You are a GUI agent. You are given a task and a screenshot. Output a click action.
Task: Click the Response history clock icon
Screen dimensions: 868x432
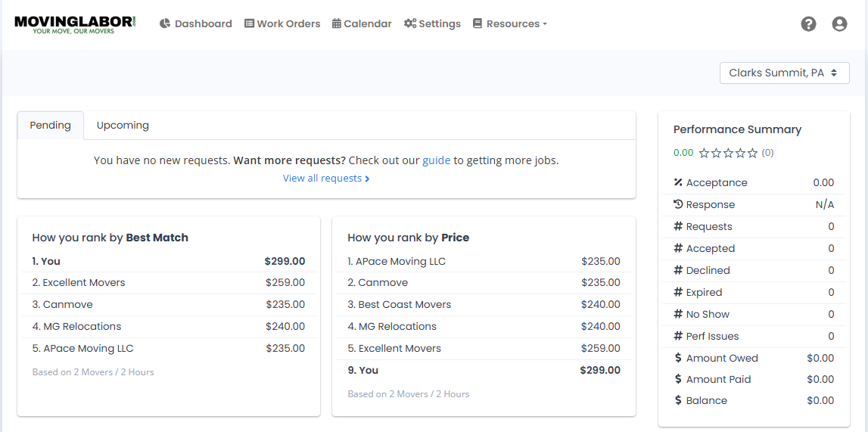678,205
